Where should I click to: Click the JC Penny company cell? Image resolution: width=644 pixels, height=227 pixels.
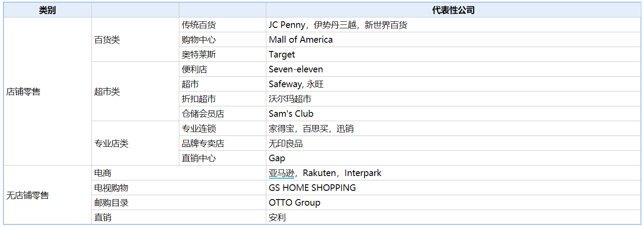coord(453,25)
